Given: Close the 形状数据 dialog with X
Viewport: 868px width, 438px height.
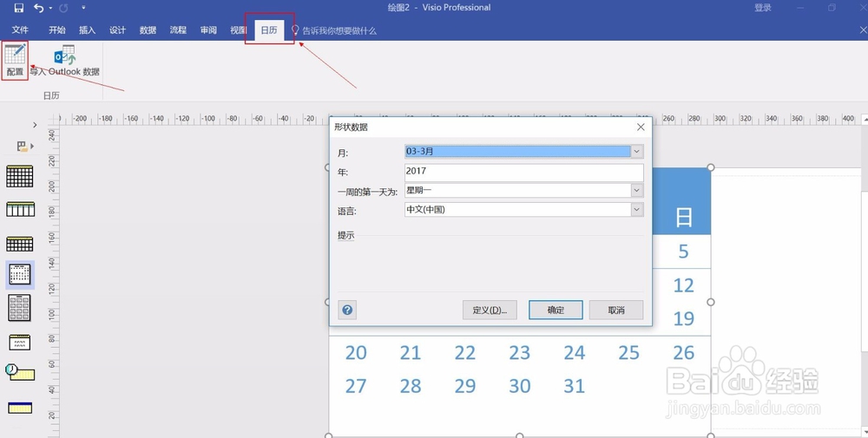Looking at the screenshot, I should point(641,127).
